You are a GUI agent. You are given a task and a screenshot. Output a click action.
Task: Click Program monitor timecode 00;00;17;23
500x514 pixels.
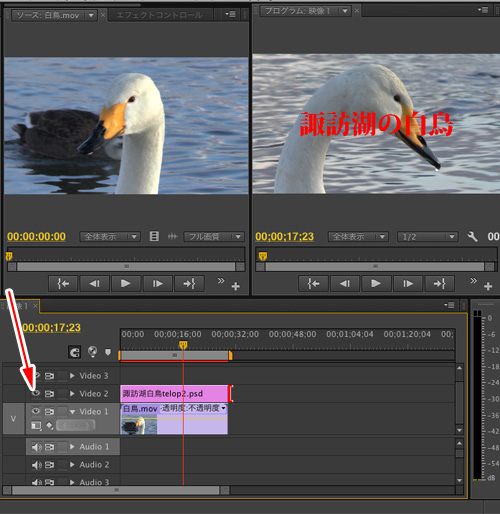(284, 236)
